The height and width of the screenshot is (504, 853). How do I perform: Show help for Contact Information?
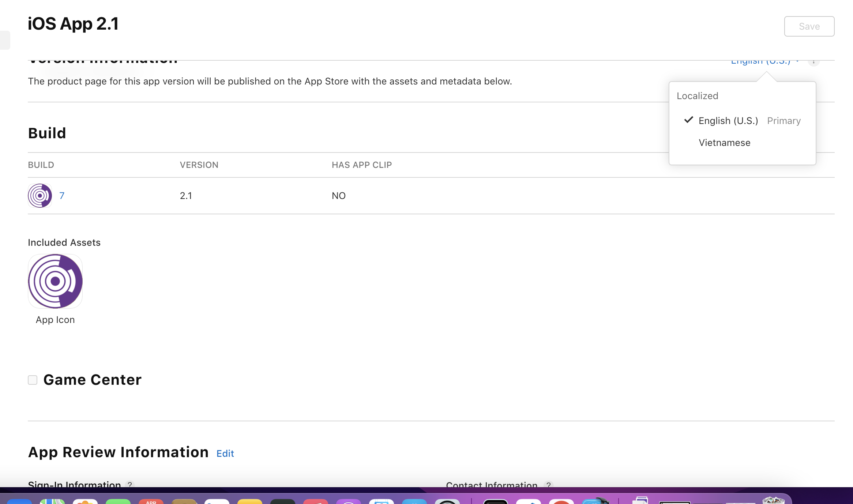tap(548, 484)
